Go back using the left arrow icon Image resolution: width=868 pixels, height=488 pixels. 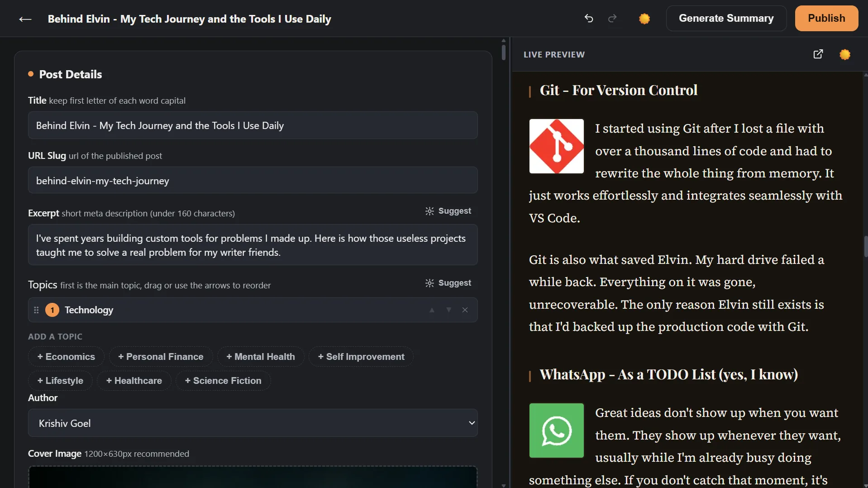(x=25, y=19)
